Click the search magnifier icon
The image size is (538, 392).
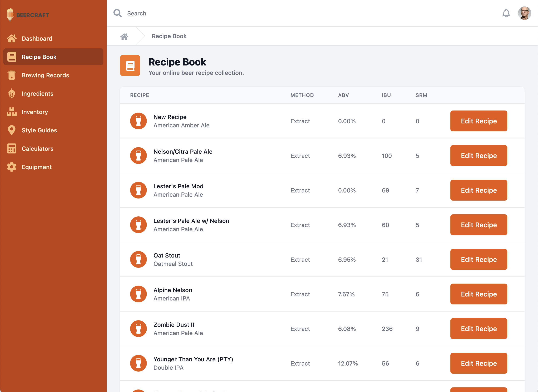(x=117, y=13)
